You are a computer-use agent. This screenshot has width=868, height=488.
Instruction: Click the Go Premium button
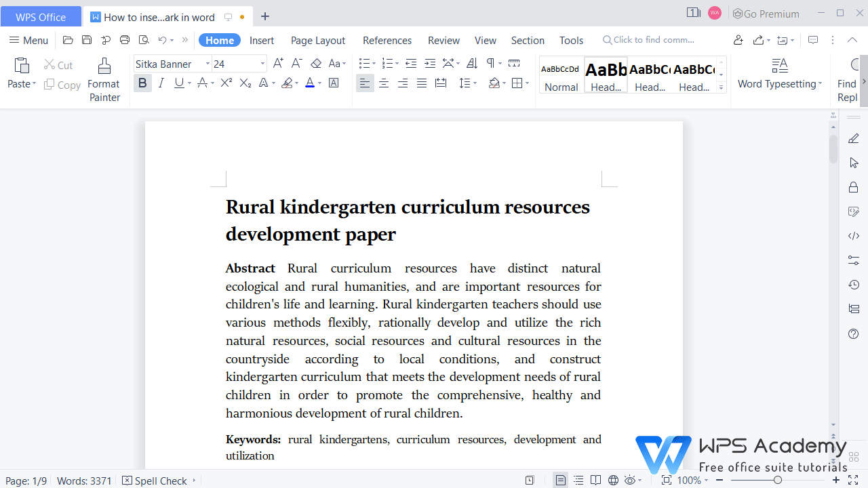766,14
